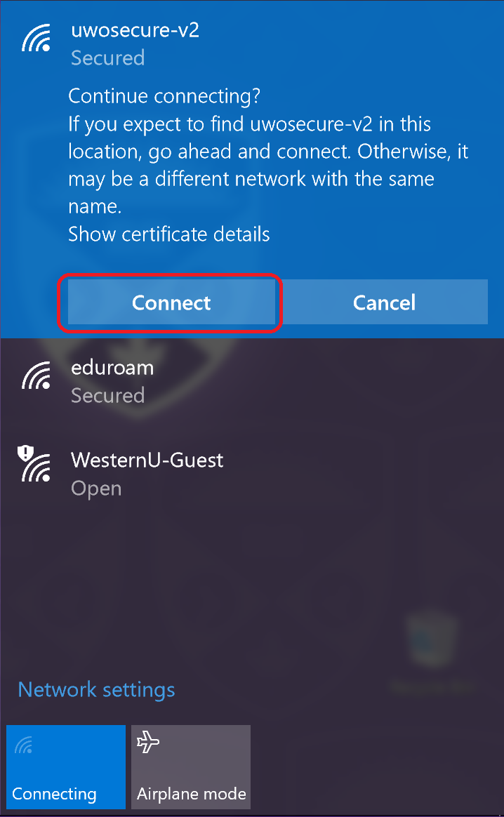Toggle the Airplane mode tile
The width and height of the screenshot is (504, 817).
point(191,767)
